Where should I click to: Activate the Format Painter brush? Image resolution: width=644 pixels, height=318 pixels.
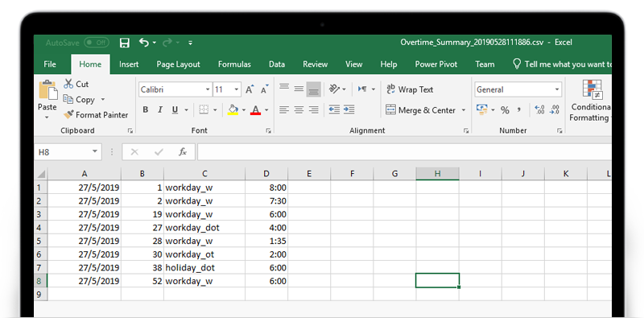tap(68, 114)
